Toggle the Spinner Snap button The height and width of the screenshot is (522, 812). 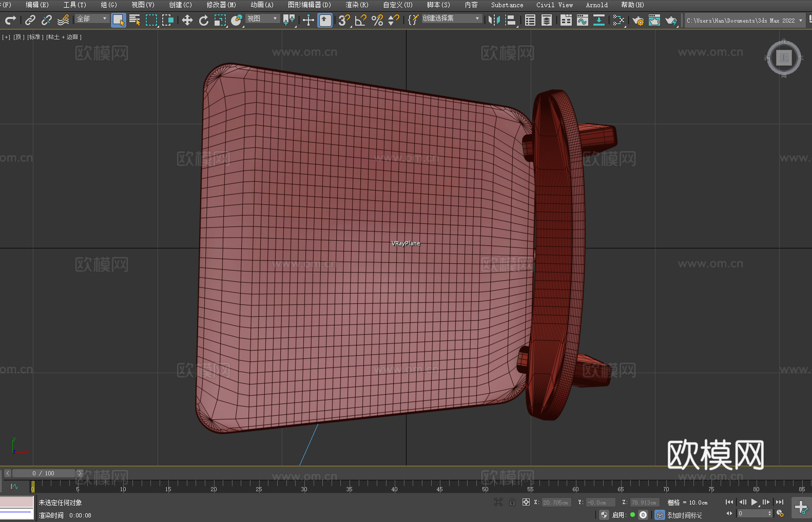pos(394,20)
